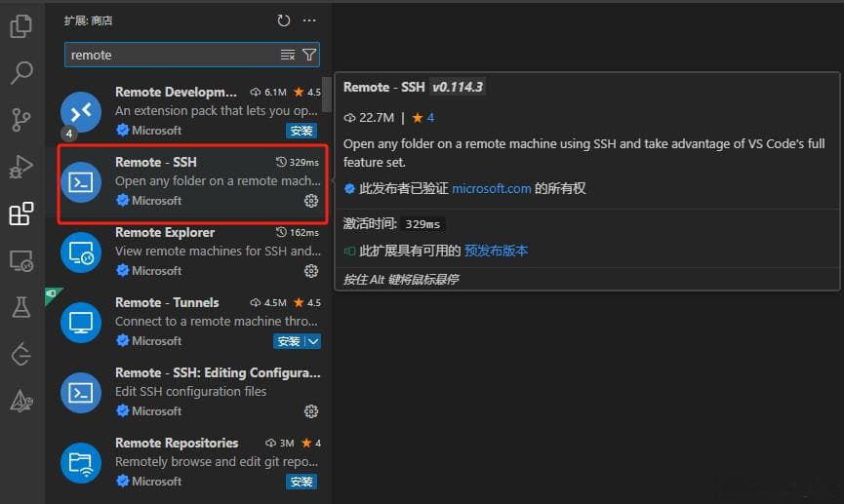Screen dimensions: 844x504
Task: Click v0.114.3 version label in tooltip
Action: 458,87
